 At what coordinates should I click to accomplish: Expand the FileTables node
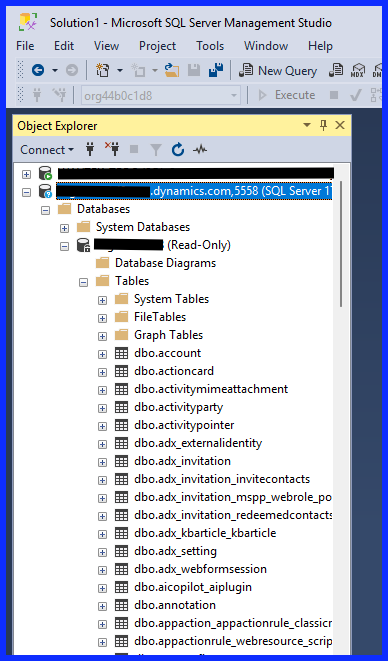[102, 318]
